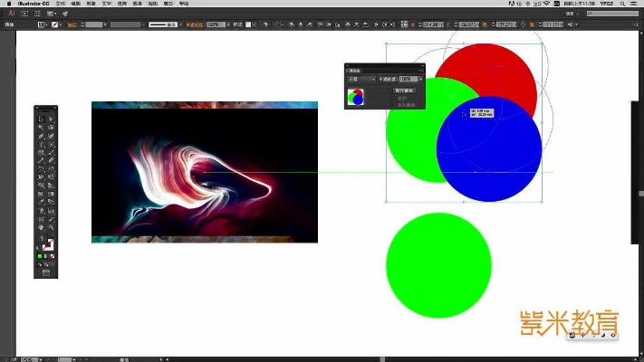Click the help search field in application bar

tap(612, 14)
